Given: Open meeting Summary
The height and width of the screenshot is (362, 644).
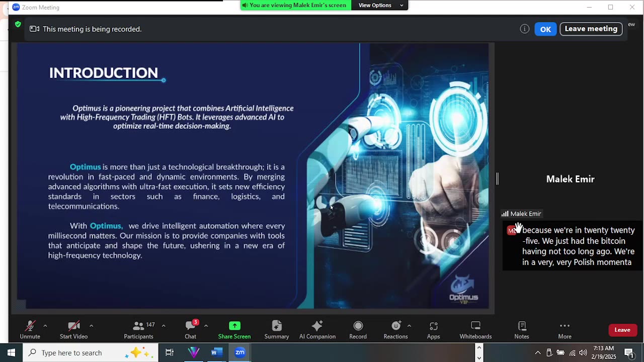Looking at the screenshot, I should pyautogui.click(x=277, y=330).
